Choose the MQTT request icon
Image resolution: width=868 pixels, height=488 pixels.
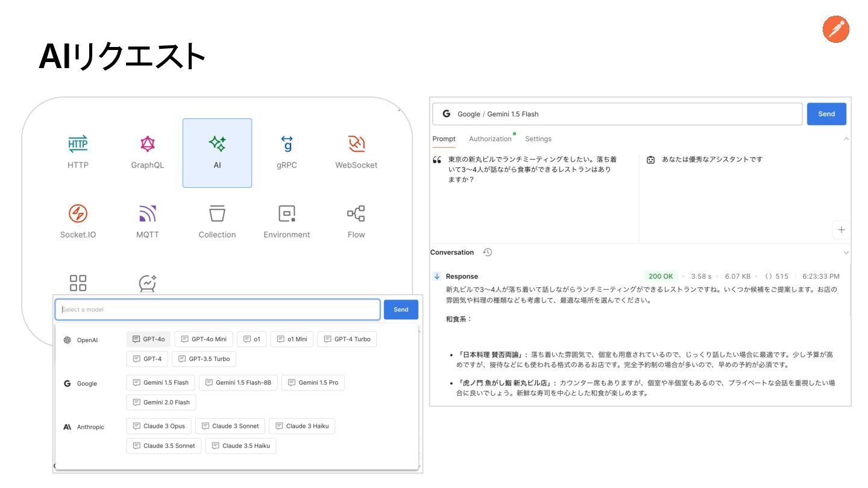pos(148,213)
